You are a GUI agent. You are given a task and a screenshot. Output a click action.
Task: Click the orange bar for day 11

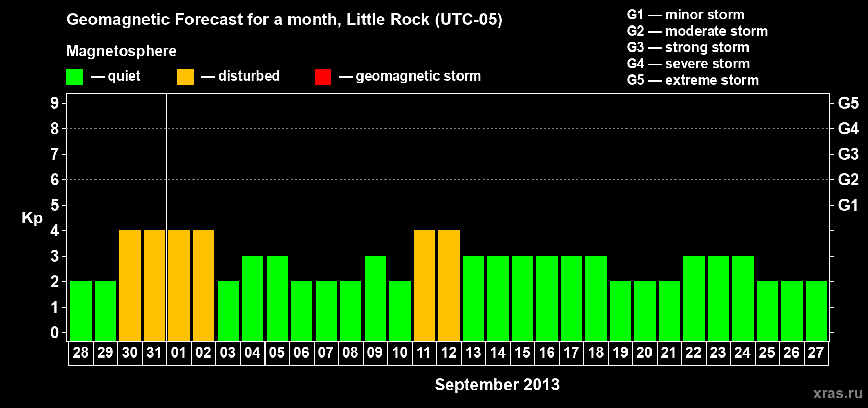pos(424,286)
